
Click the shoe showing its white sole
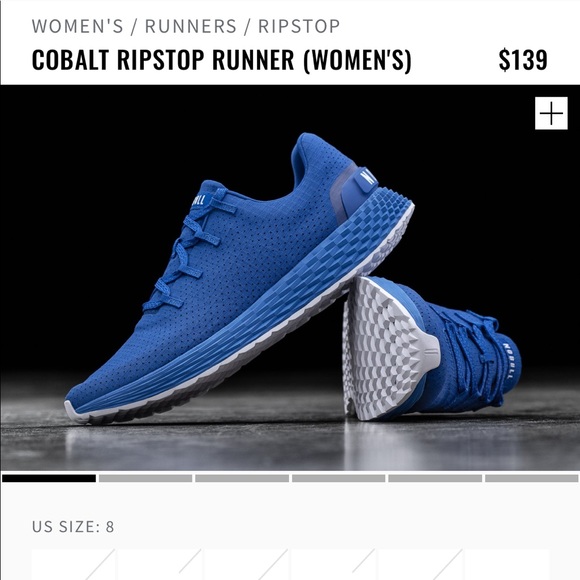429,350
